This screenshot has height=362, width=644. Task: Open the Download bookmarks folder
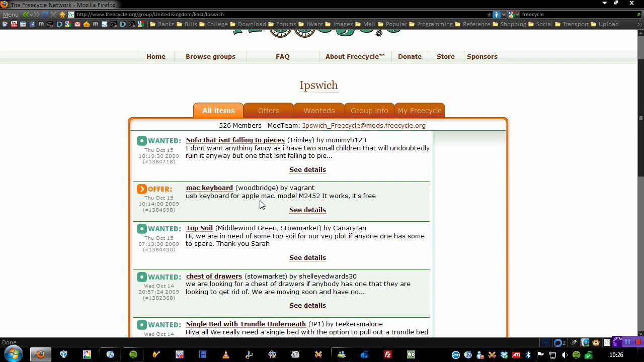(248, 24)
